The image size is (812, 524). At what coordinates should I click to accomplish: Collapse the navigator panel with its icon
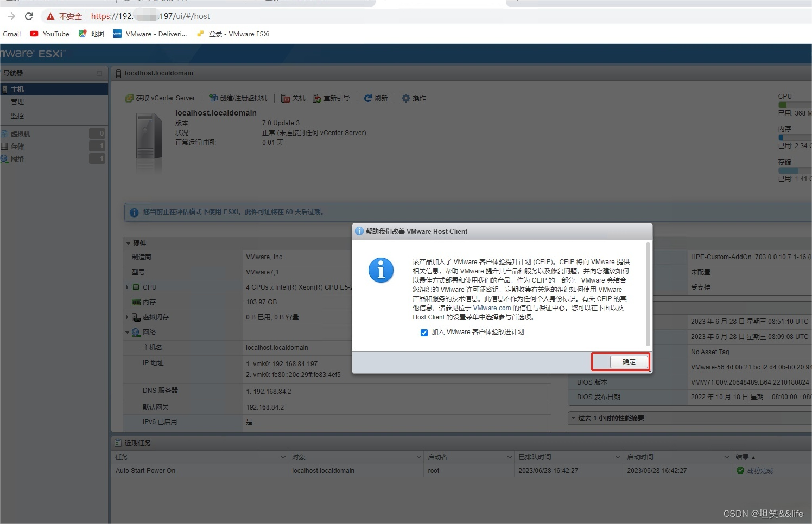click(x=99, y=73)
